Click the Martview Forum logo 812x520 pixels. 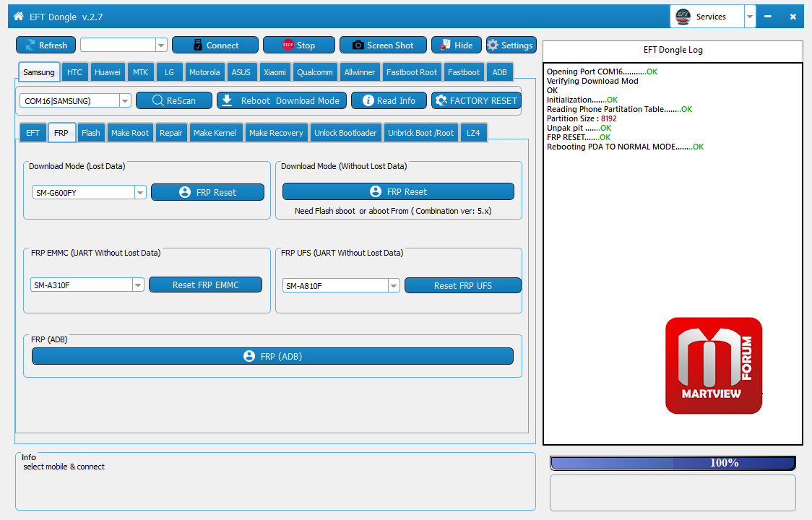click(713, 365)
